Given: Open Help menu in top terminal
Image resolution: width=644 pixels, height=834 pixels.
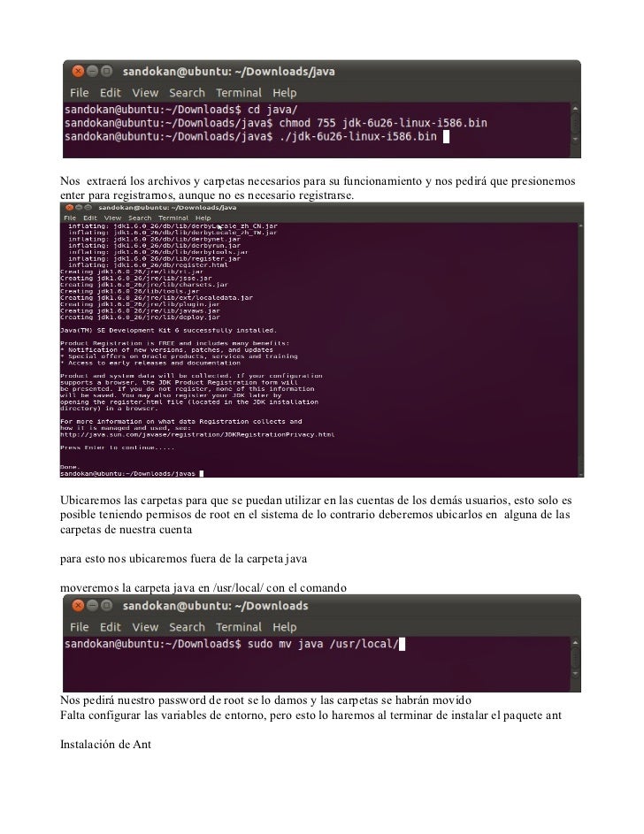Looking at the screenshot, I should (x=285, y=93).
